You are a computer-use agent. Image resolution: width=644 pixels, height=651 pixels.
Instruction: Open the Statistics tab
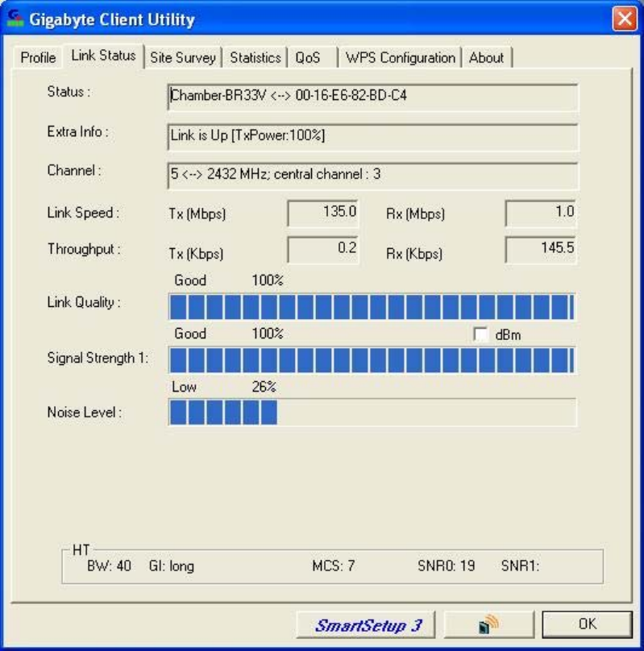point(255,57)
